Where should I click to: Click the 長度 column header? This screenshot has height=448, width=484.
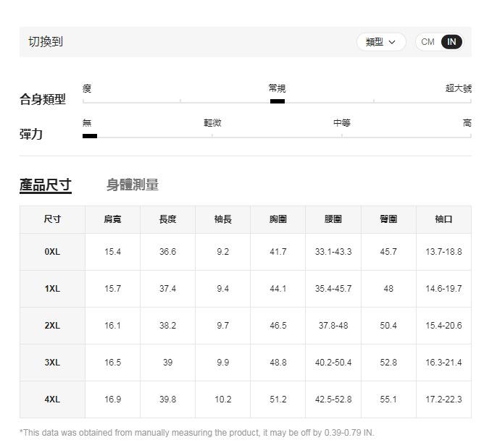167,219
